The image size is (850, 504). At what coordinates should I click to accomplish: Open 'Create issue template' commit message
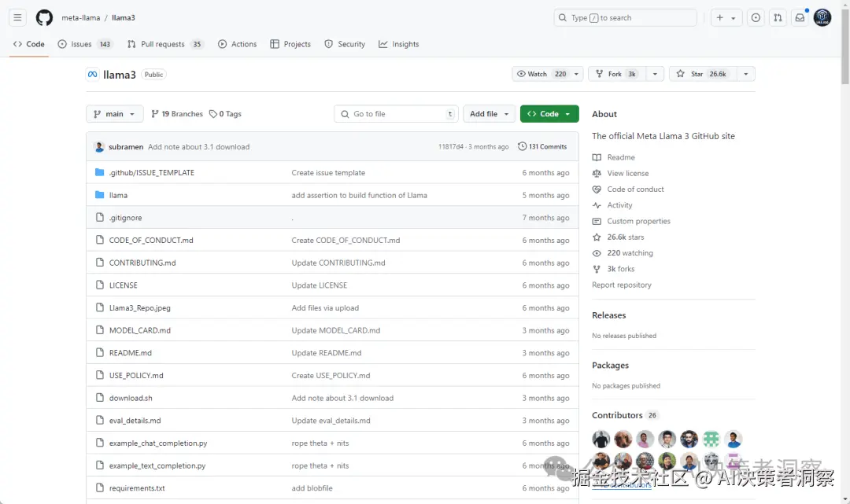pyautogui.click(x=328, y=173)
